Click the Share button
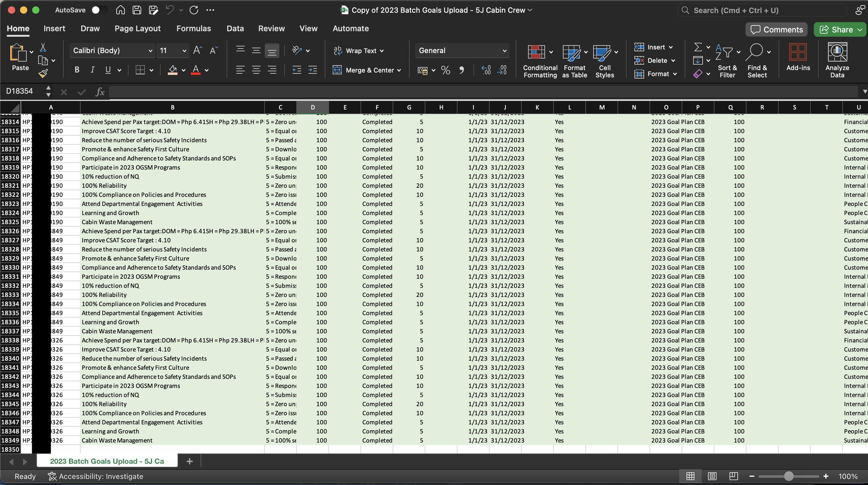 click(x=836, y=30)
